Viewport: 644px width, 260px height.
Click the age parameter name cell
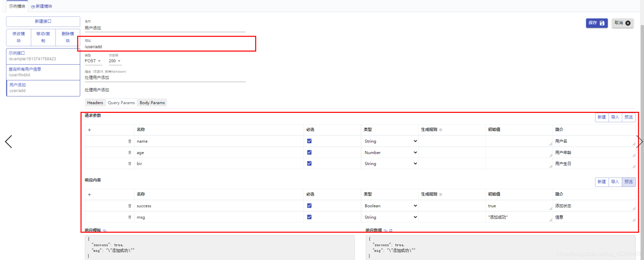(219, 153)
